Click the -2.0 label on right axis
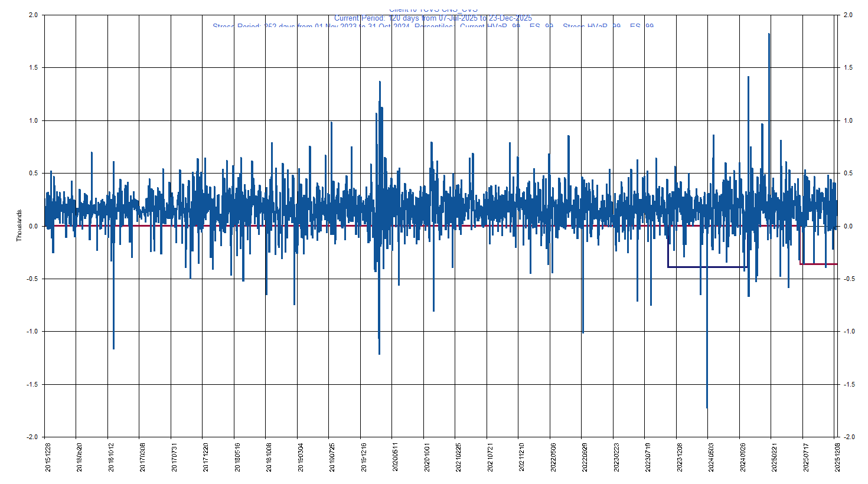Viewport: 868px width, 484px height. 849,437
